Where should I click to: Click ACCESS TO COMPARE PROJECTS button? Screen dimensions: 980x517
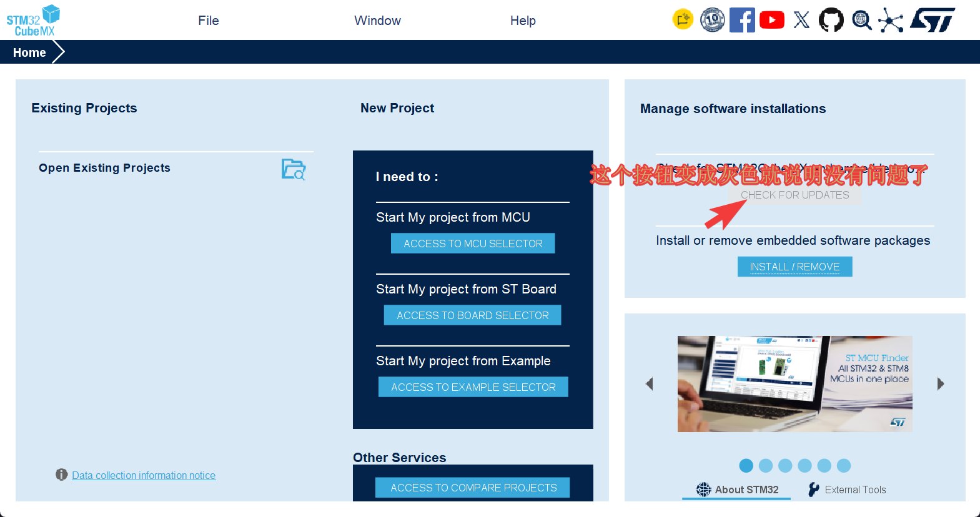coord(473,488)
